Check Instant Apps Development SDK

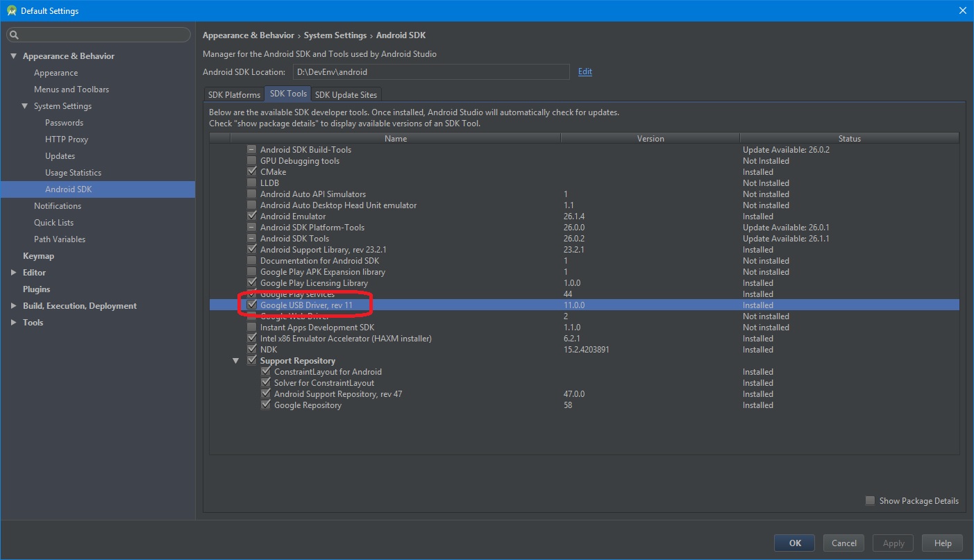tap(252, 328)
